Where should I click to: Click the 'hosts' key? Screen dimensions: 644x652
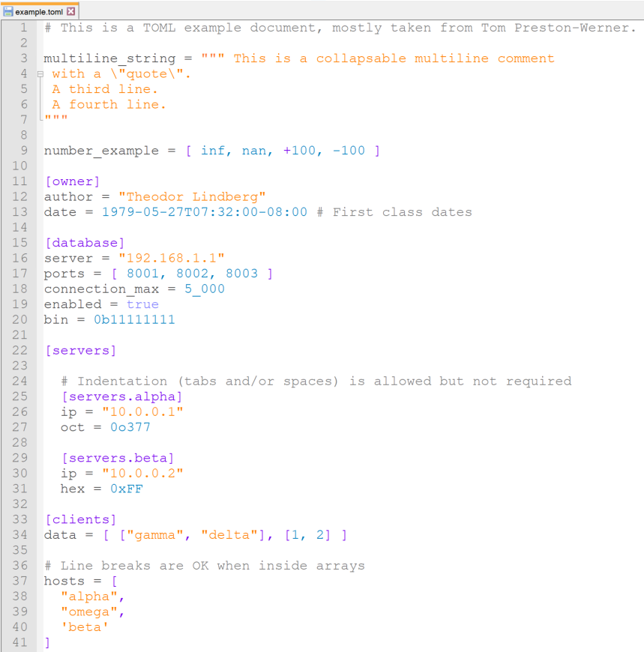[64, 582]
